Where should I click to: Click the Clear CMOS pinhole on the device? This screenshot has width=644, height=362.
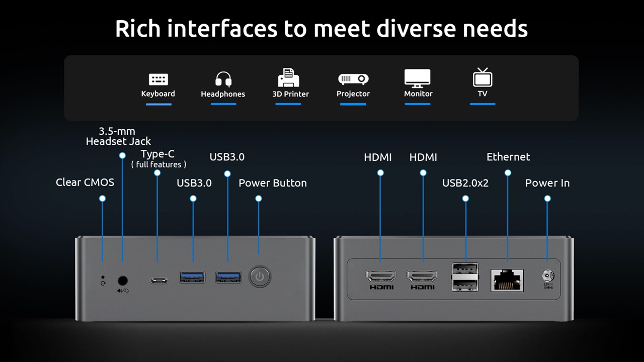(x=103, y=277)
